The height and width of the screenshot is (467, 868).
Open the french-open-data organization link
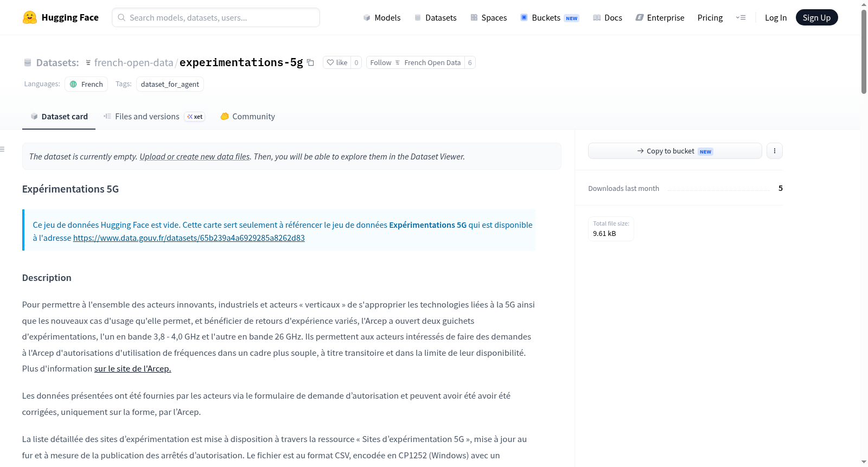[x=133, y=63]
